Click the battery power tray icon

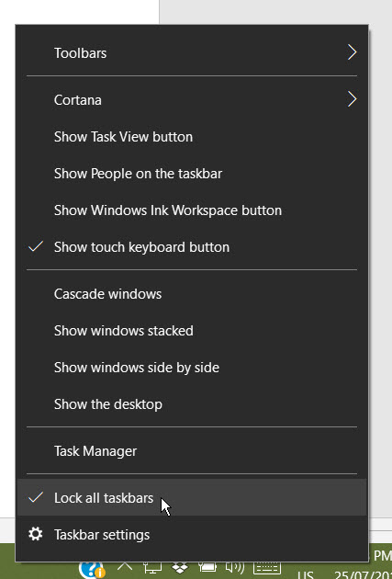click(x=207, y=567)
